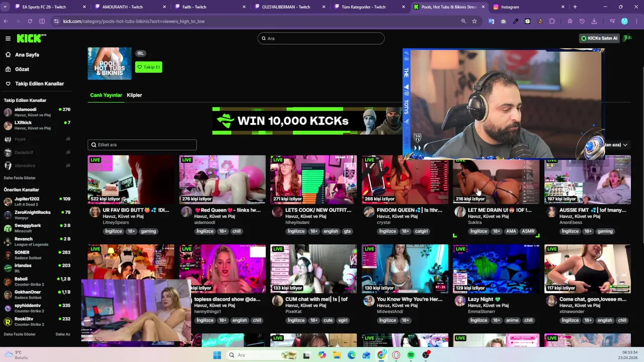This screenshot has height=362, width=644.
Task: Follow the category with Takip Et
Action: 148,67
